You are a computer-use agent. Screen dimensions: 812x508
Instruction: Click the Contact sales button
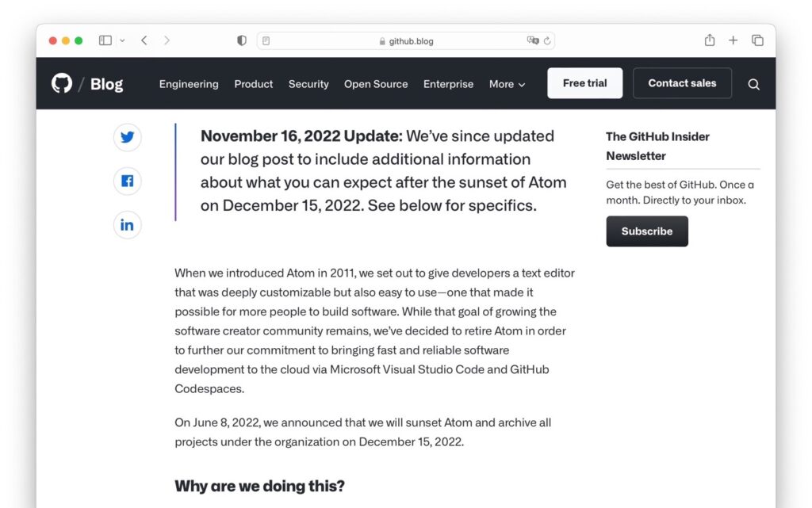[x=682, y=82]
